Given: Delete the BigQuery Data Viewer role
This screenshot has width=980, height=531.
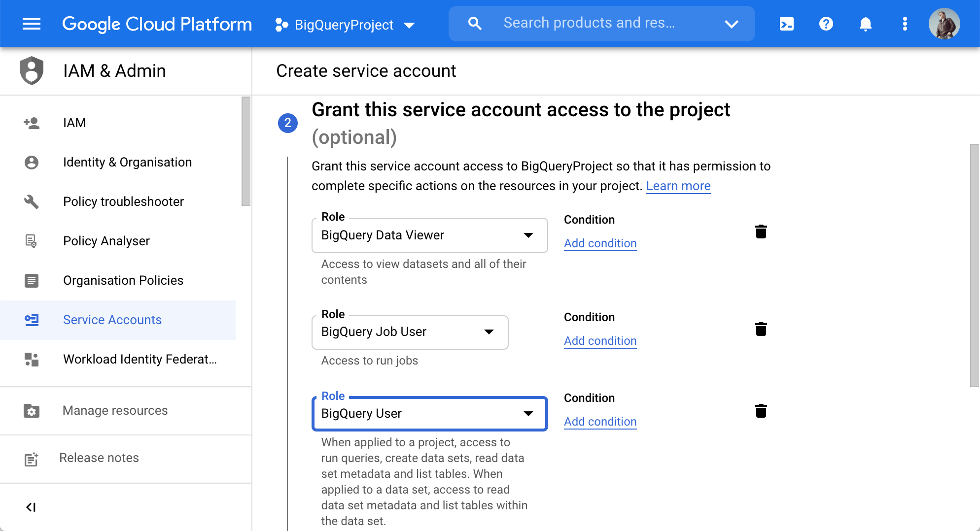Looking at the screenshot, I should point(762,232).
